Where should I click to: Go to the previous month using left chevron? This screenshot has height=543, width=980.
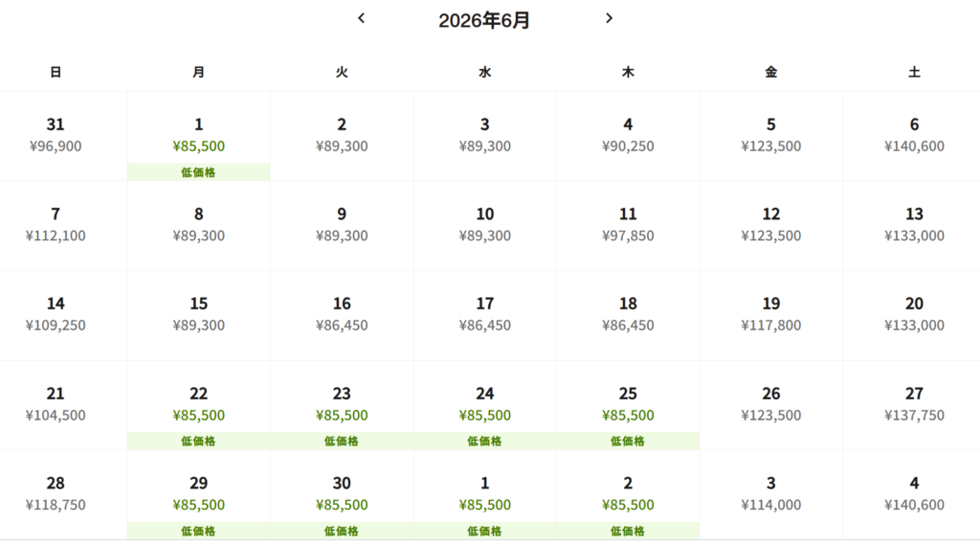click(x=361, y=18)
